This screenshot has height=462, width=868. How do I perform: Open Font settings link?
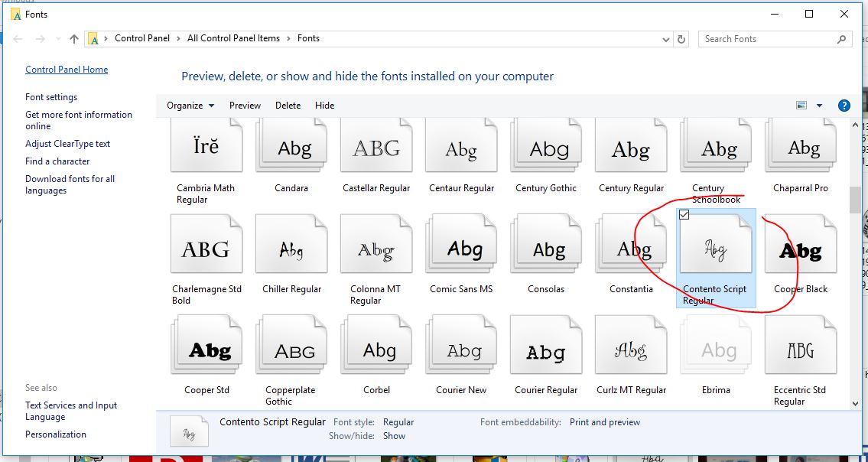[x=51, y=97]
